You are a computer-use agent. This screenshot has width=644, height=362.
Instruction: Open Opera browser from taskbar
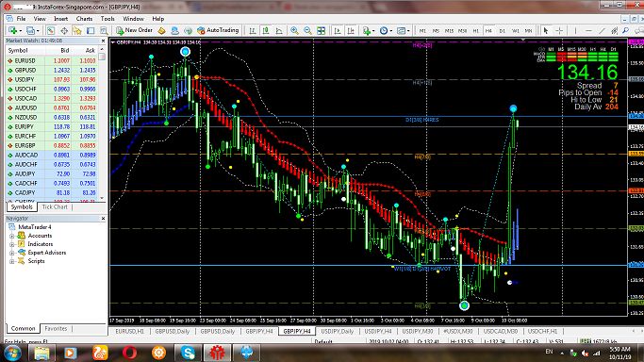click(x=129, y=353)
